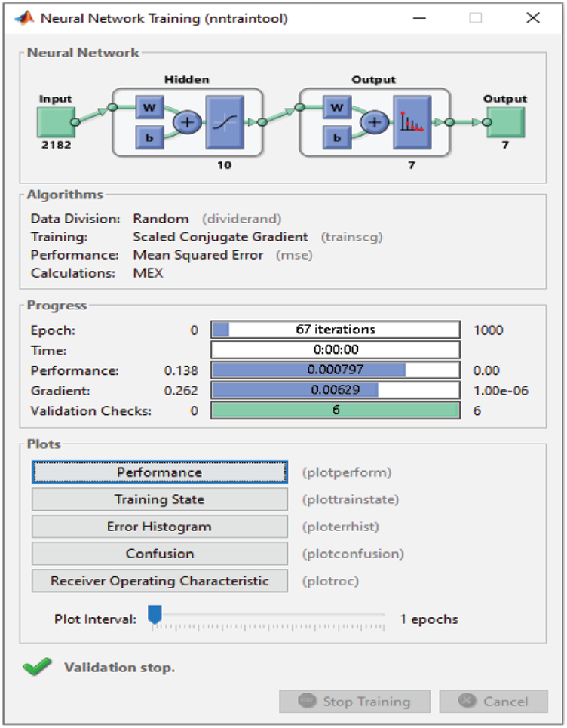
Task: Click the Epoch progress bar
Action: [335, 330]
